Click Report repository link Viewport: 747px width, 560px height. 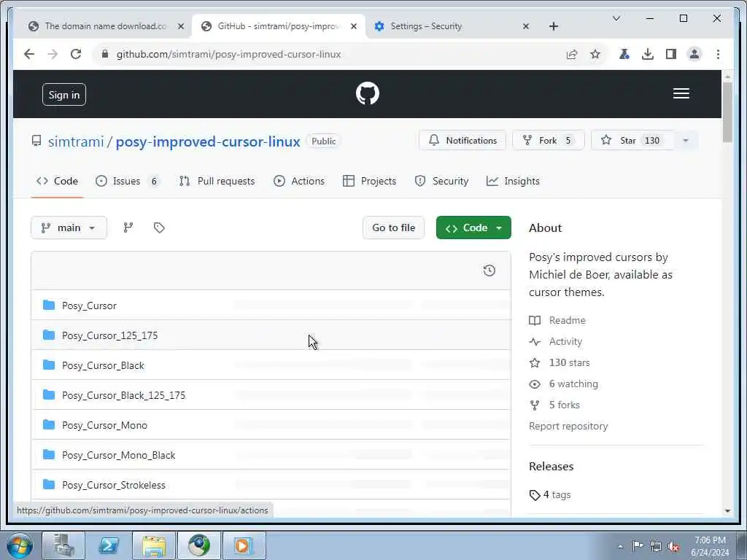(568, 426)
